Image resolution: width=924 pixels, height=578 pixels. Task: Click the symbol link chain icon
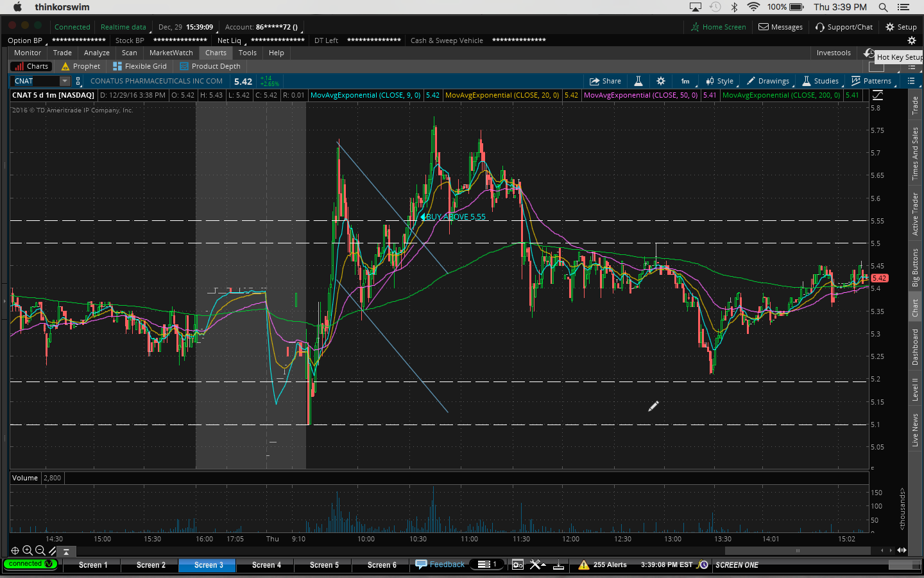coord(78,81)
